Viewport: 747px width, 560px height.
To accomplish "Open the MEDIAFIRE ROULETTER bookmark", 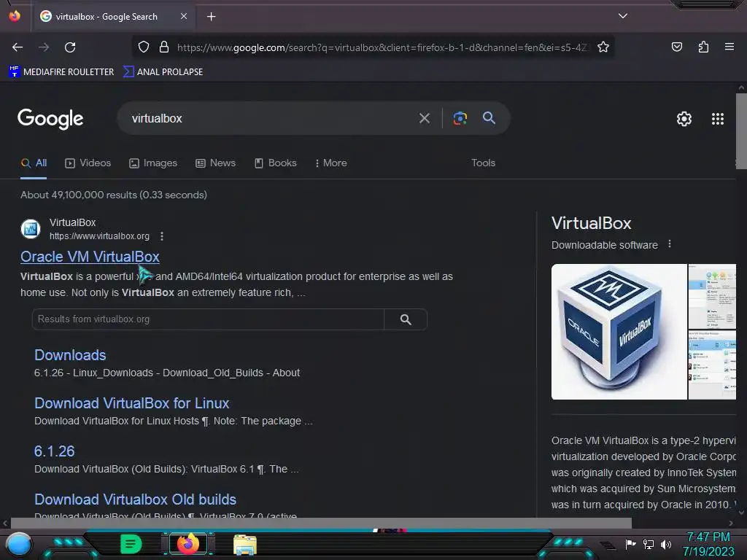I will [61, 72].
